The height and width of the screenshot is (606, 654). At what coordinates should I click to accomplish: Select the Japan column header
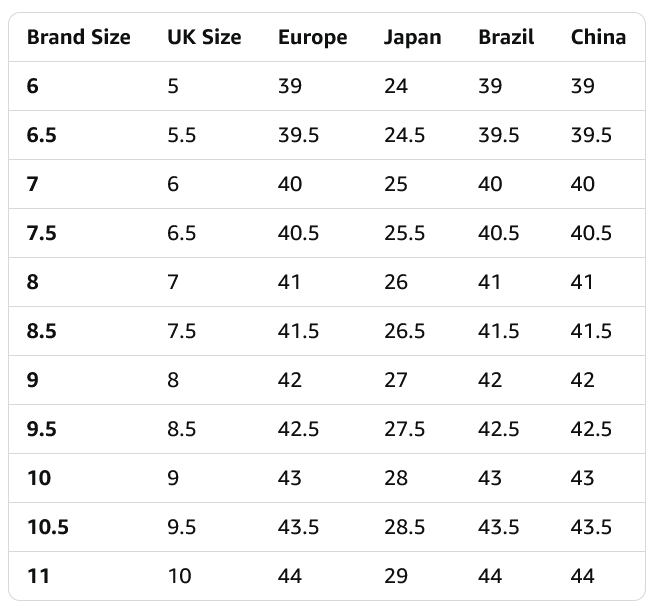412,38
